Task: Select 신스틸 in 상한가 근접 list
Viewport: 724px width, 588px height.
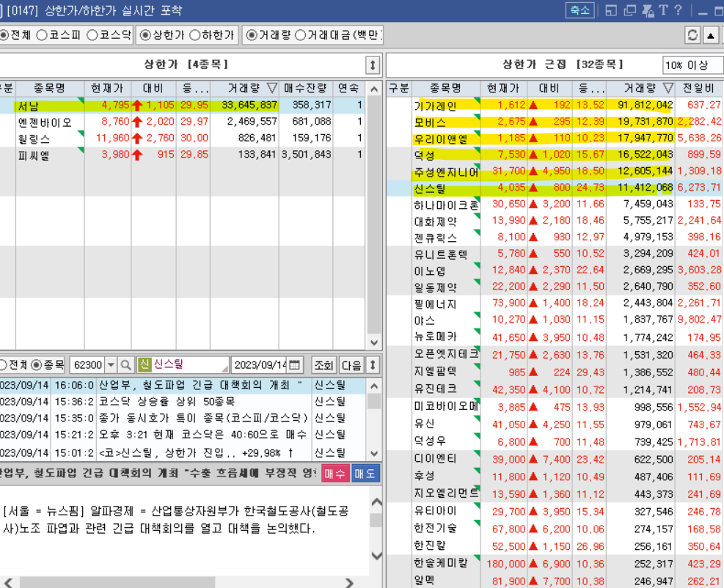Action: [x=555, y=188]
